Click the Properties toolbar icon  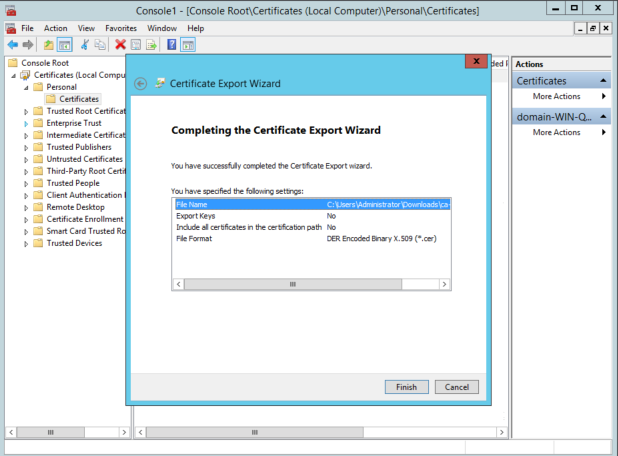point(136,45)
